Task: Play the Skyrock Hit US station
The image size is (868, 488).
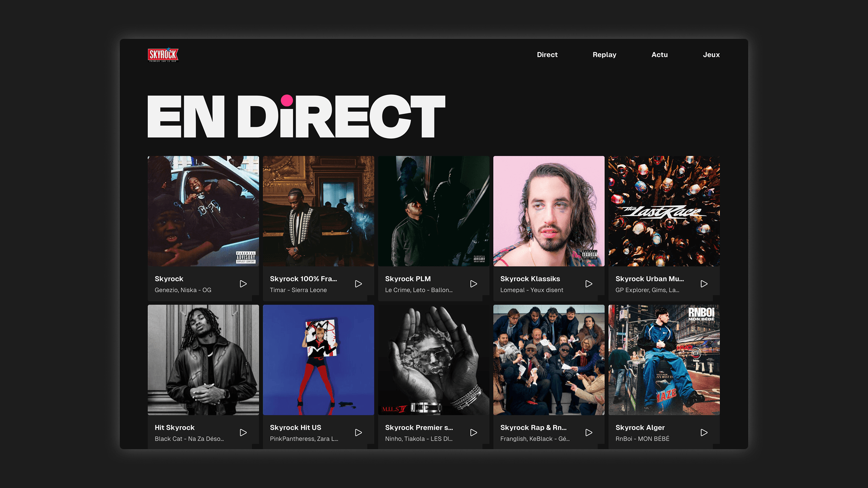Action: (x=359, y=432)
